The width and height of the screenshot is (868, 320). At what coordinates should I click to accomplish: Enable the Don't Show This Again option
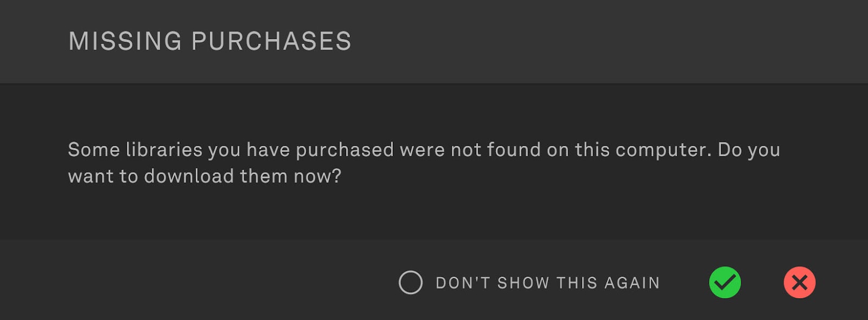click(411, 283)
